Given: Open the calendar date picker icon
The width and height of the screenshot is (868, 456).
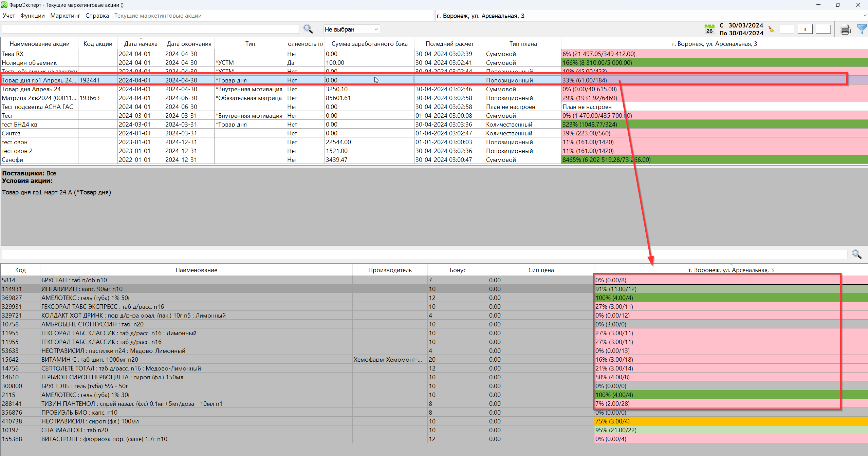Looking at the screenshot, I should point(709,29).
